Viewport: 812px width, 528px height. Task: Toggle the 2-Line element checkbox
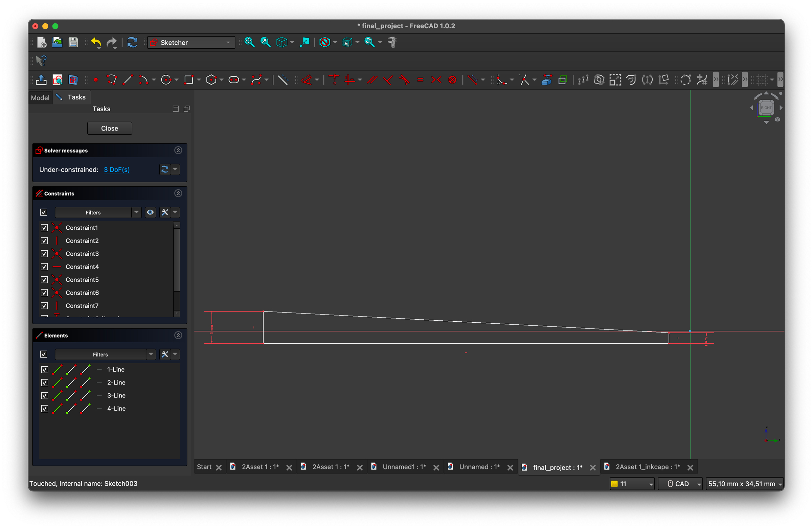(x=45, y=383)
